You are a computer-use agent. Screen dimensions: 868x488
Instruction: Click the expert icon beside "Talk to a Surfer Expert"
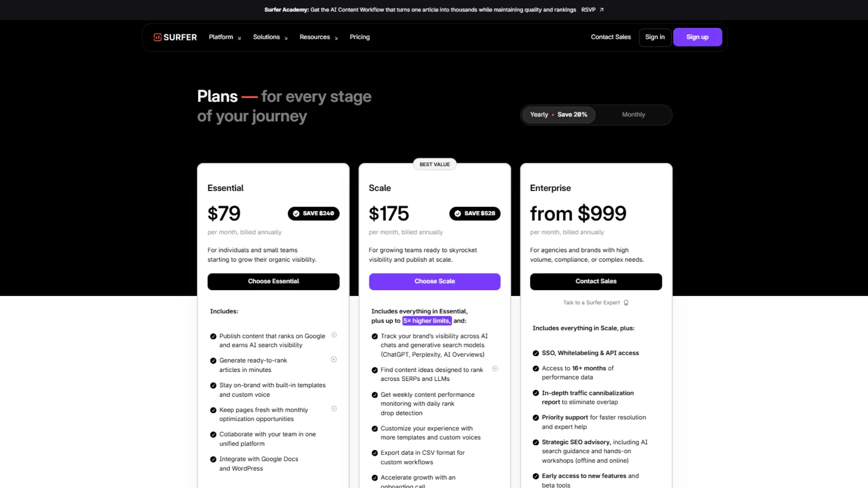pos(626,303)
